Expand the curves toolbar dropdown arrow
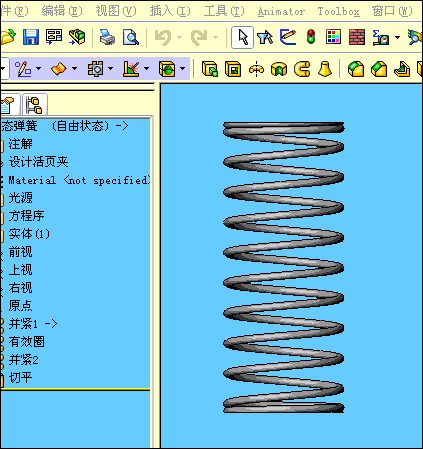This screenshot has height=449, width=423. [x=183, y=69]
